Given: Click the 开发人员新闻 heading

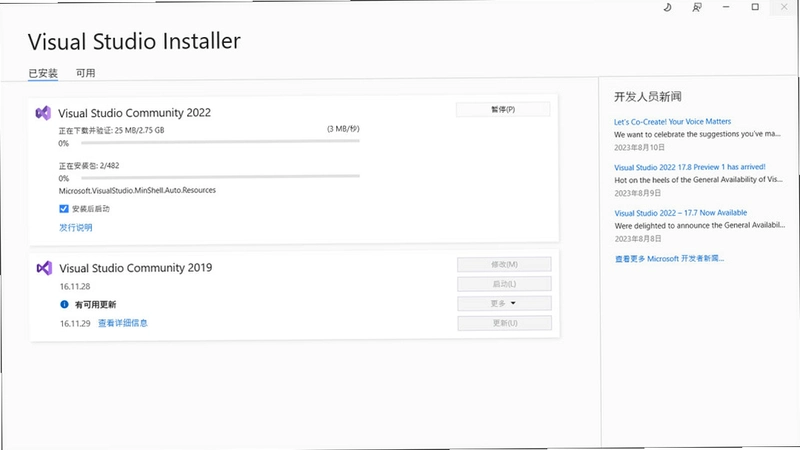Looking at the screenshot, I should [x=647, y=97].
